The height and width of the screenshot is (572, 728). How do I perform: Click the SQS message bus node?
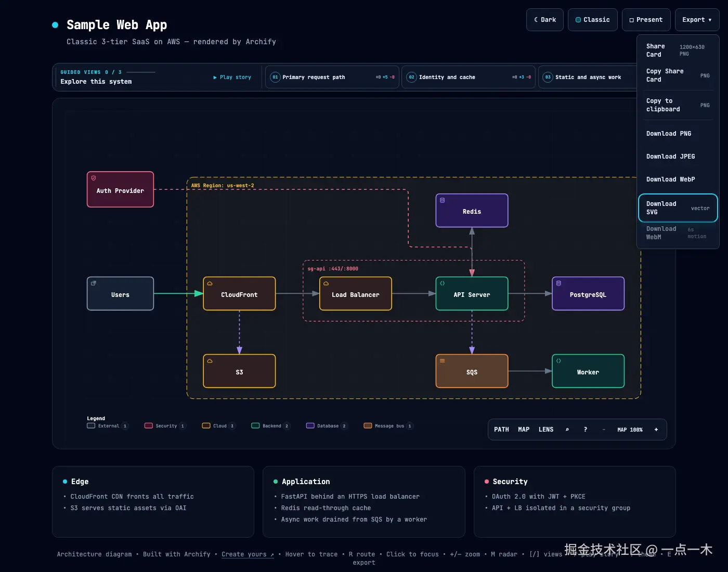[472, 371]
